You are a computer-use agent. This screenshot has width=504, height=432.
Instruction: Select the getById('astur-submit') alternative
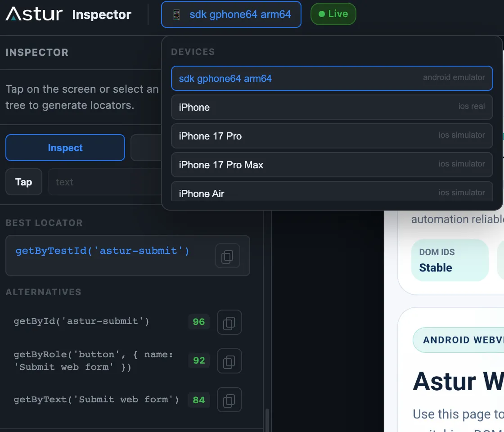click(x=81, y=321)
